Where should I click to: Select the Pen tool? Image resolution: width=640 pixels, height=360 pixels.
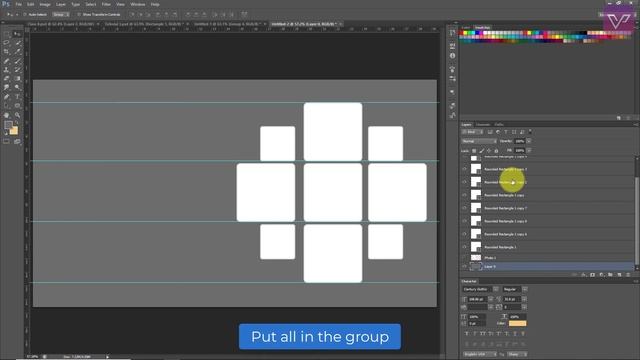click(x=7, y=97)
